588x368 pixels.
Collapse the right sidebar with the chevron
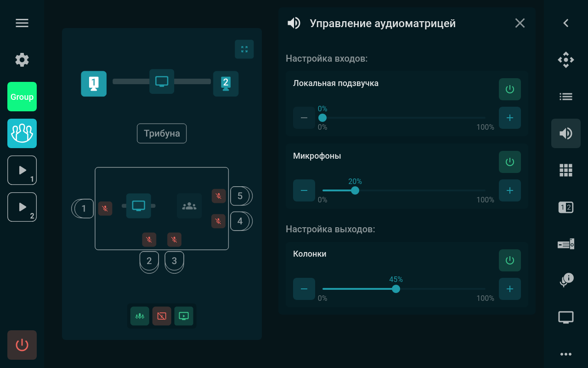(x=566, y=23)
